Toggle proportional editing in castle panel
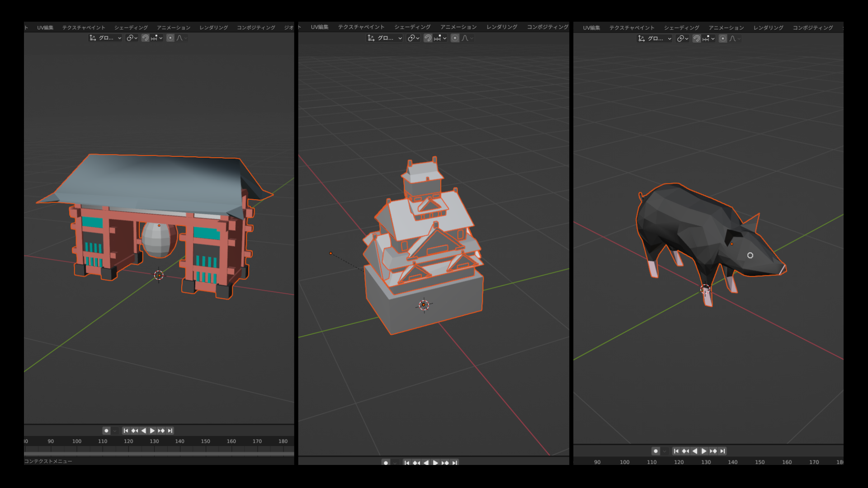This screenshot has height=488, width=868. coord(455,38)
